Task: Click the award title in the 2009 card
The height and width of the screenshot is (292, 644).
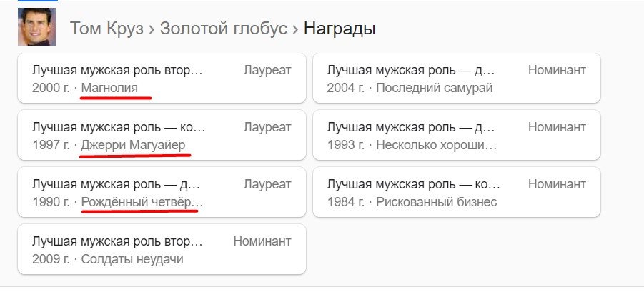Action: (118, 241)
